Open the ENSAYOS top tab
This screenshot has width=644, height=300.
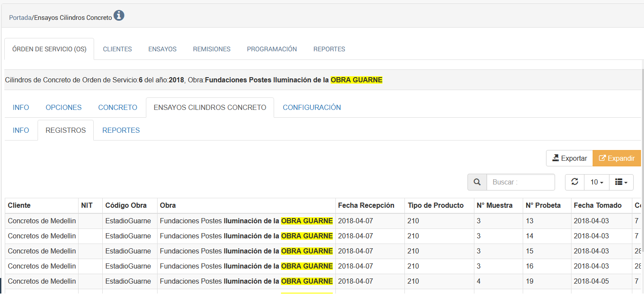[x=162, y=49]
